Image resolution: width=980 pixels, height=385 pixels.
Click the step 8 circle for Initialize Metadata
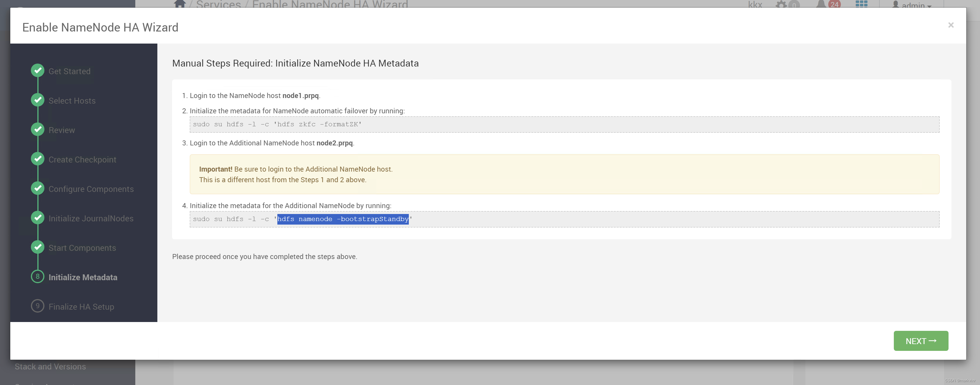click(38, 276)
